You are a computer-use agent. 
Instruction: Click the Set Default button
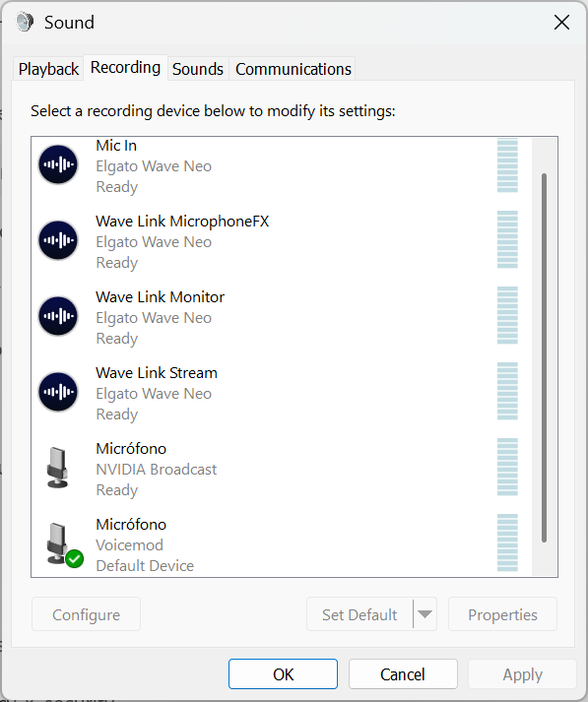(x=359, y=614)
